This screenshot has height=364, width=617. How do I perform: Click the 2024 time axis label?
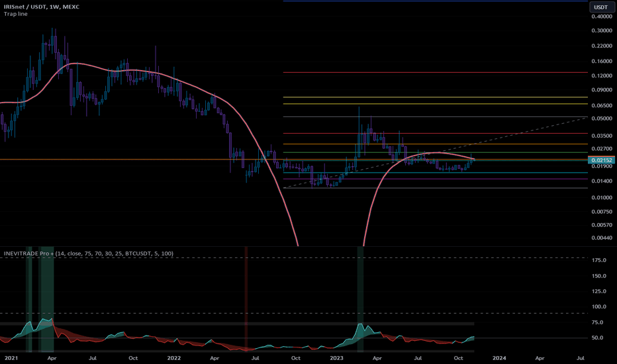pos(499,358)
